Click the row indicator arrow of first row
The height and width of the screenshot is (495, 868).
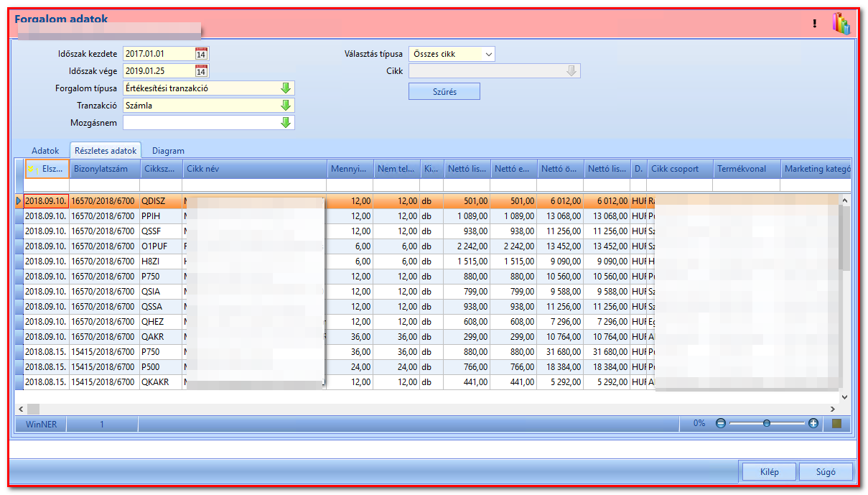pos(19,201)
